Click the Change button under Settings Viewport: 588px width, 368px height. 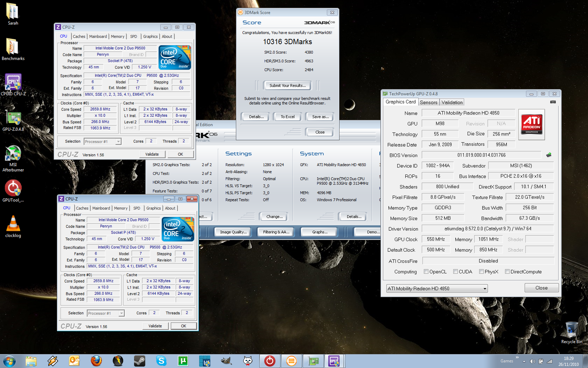[274, 217]
